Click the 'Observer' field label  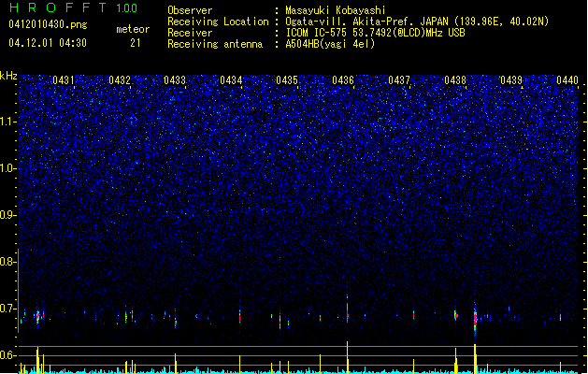[190, 10]
